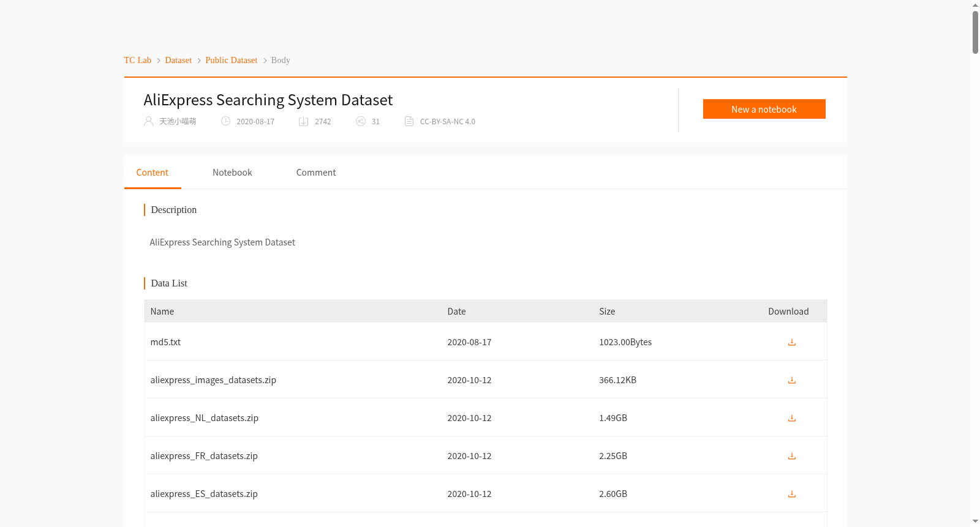Click the author user icon
980x527 pixels.
pyautogui.click(x=149, y=121)
